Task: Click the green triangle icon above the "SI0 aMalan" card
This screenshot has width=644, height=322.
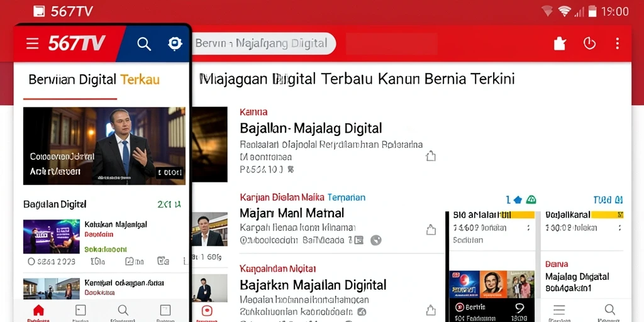Action: coord(531,199)
